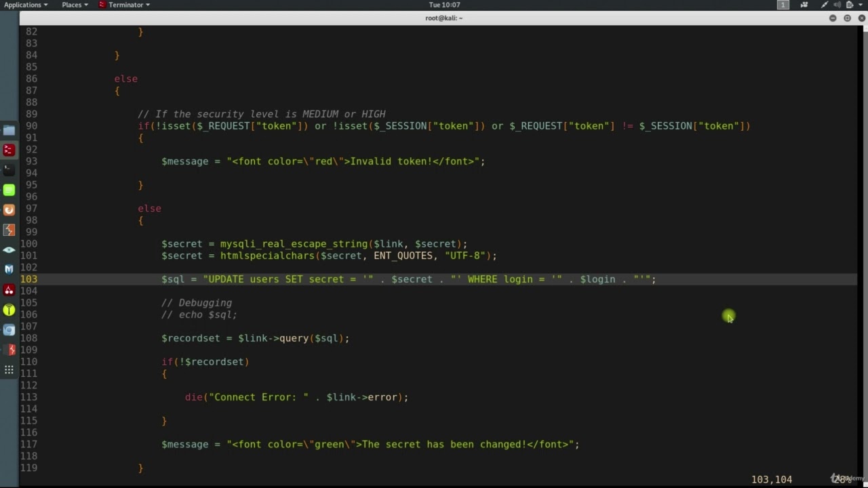Click the // Debugging comment
The image size is (868, 488).
[x=197, y=303]
